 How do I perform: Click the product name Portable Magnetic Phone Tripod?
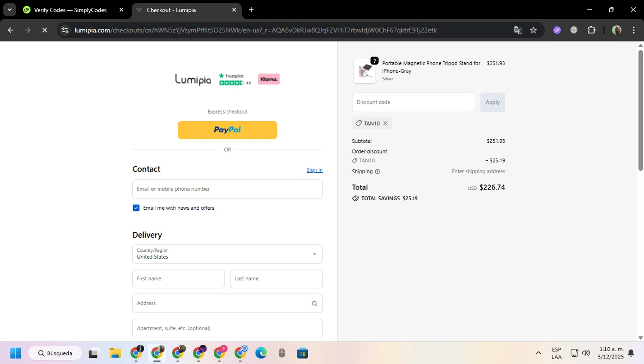[431, 67]
